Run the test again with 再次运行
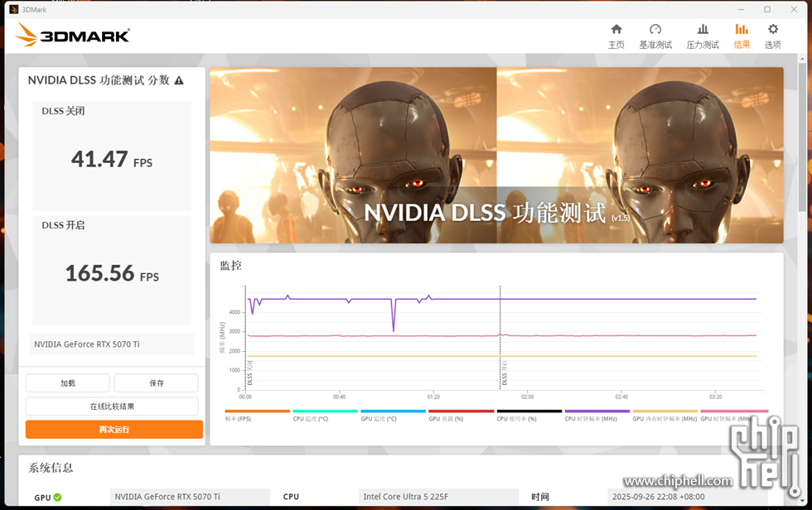The height and width of the screenshot is (510, 812). [x=114, y=430]
